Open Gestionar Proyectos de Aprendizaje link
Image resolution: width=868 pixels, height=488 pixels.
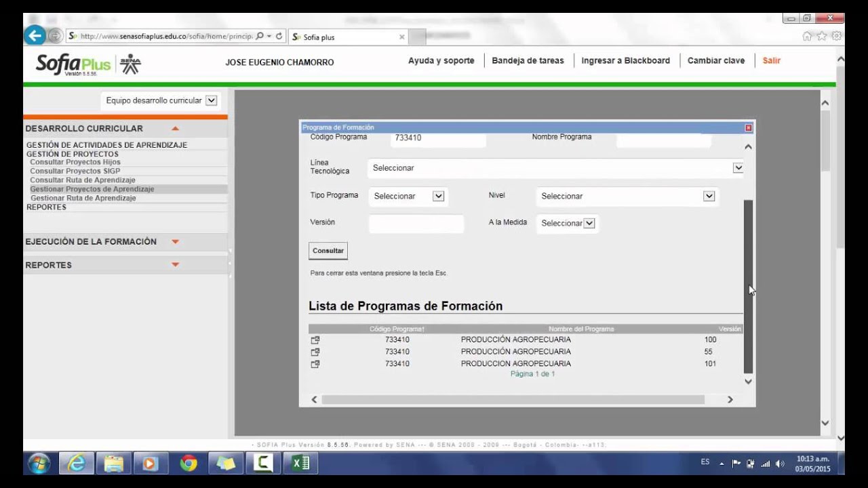(92, 189)
